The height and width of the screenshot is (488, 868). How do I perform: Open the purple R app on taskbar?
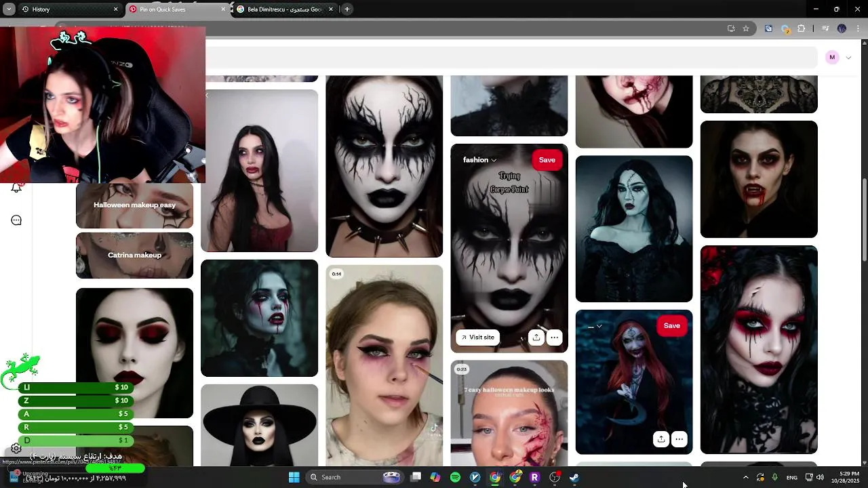point(534,477)
